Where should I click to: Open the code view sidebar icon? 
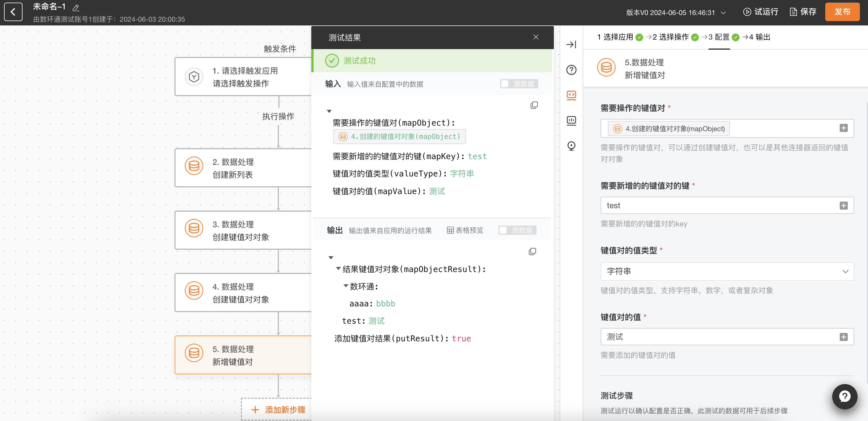[x=571, y=95]
